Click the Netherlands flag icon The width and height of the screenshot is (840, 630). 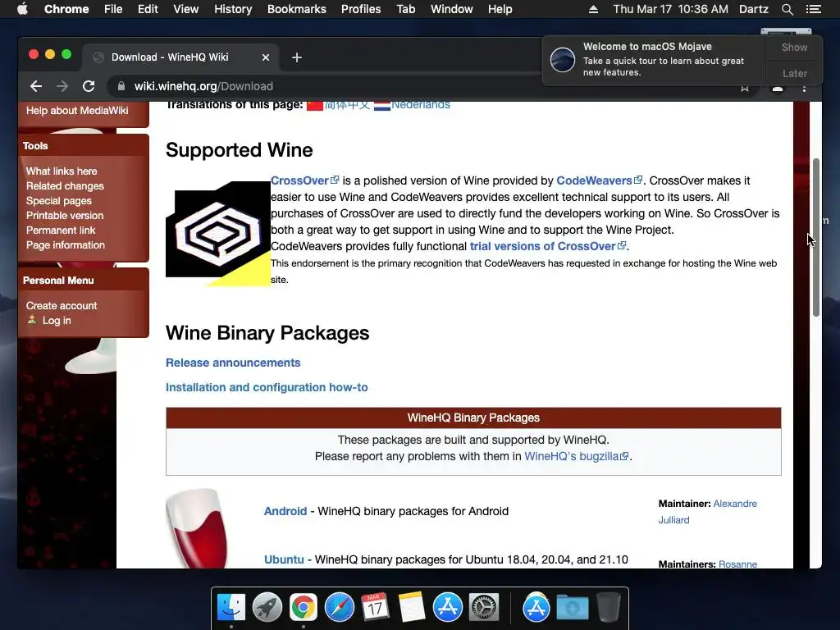(382, 105)
